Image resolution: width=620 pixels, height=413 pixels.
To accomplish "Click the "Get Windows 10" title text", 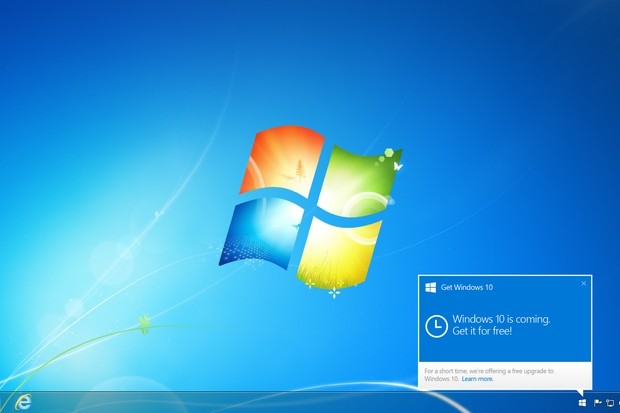I will (x=467, y=287).
